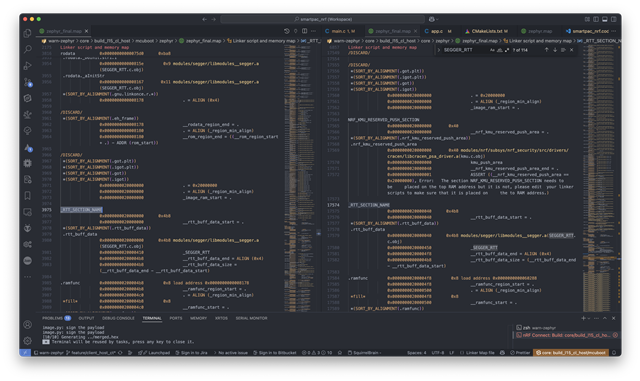The height and width of the screenshot is (381, 640).
Task: Open the Ports panel tab
Action: (176, 318)
